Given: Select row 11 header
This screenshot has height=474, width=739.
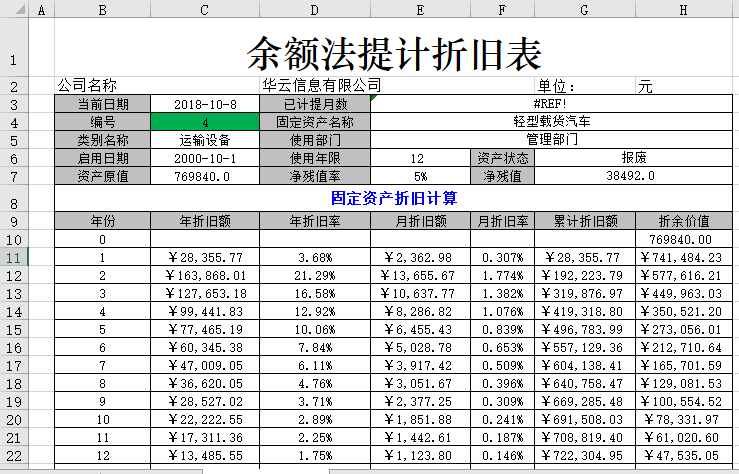Looking at the screenshot, I should click(14, 257).
